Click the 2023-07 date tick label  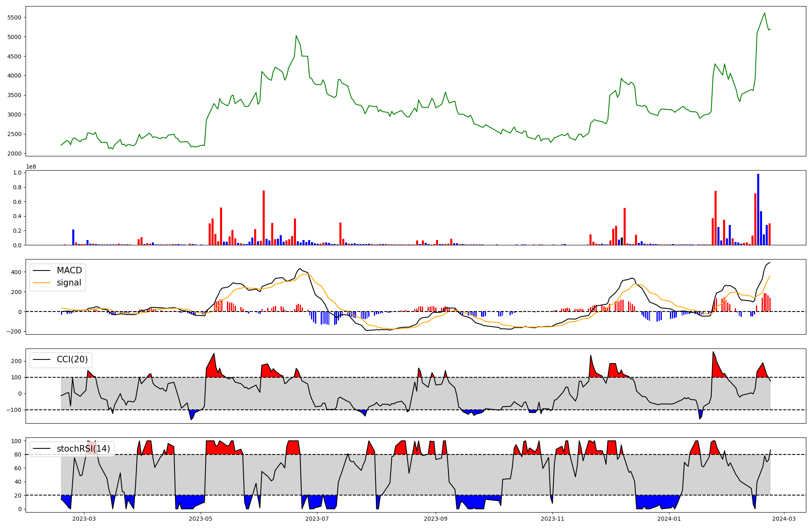pos(317,519)
